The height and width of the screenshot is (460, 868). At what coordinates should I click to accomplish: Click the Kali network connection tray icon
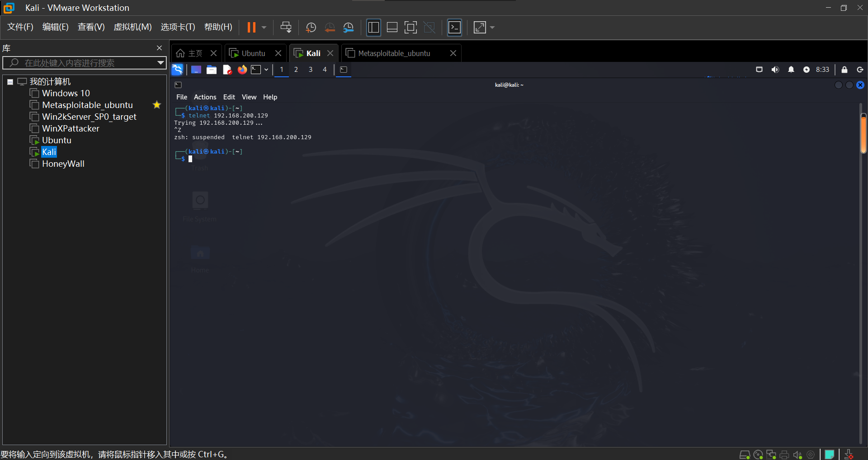tap(759, 70)
